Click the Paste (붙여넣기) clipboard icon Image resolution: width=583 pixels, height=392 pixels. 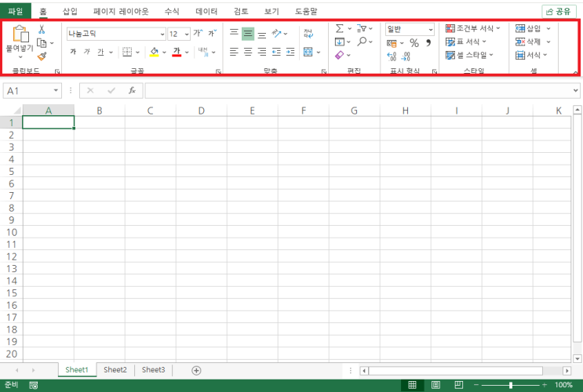click(x=20, y=34)
